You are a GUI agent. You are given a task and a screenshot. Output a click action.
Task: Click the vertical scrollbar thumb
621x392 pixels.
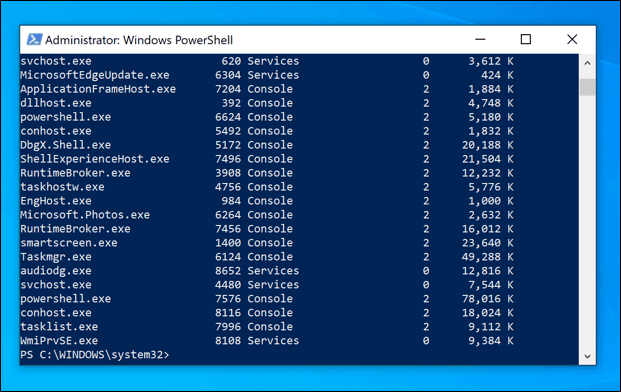tap(587, 87)
